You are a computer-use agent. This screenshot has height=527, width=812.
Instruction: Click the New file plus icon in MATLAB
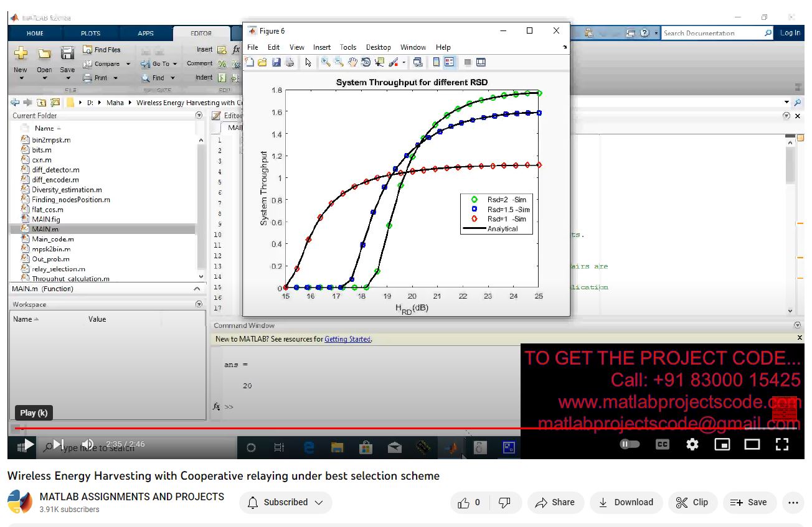click(x=21, y=54)
